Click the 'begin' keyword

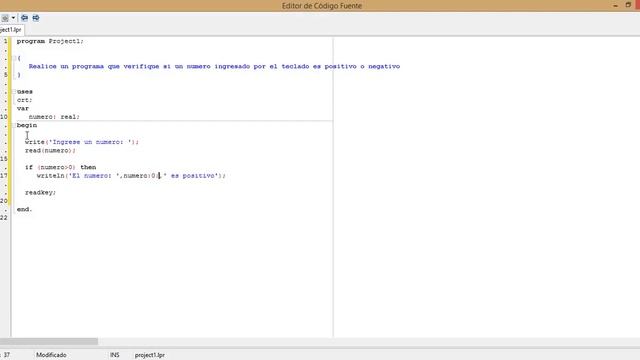tap(27, 125)
